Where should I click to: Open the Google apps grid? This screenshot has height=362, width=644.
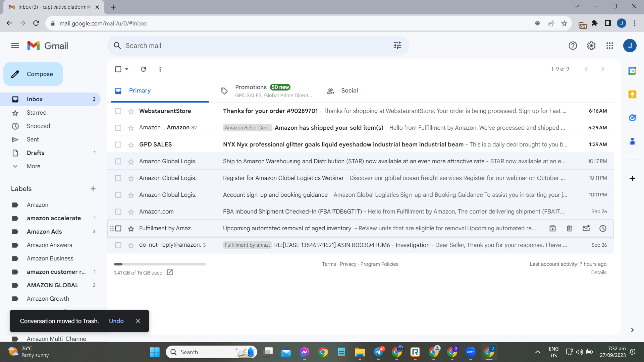point(610,46)
